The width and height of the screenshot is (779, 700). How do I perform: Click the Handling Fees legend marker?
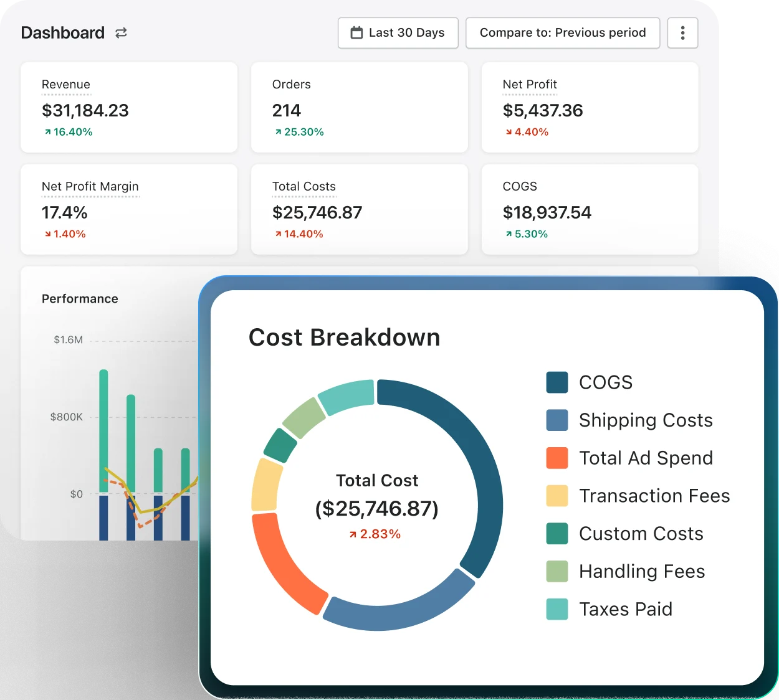coord(557,571)
